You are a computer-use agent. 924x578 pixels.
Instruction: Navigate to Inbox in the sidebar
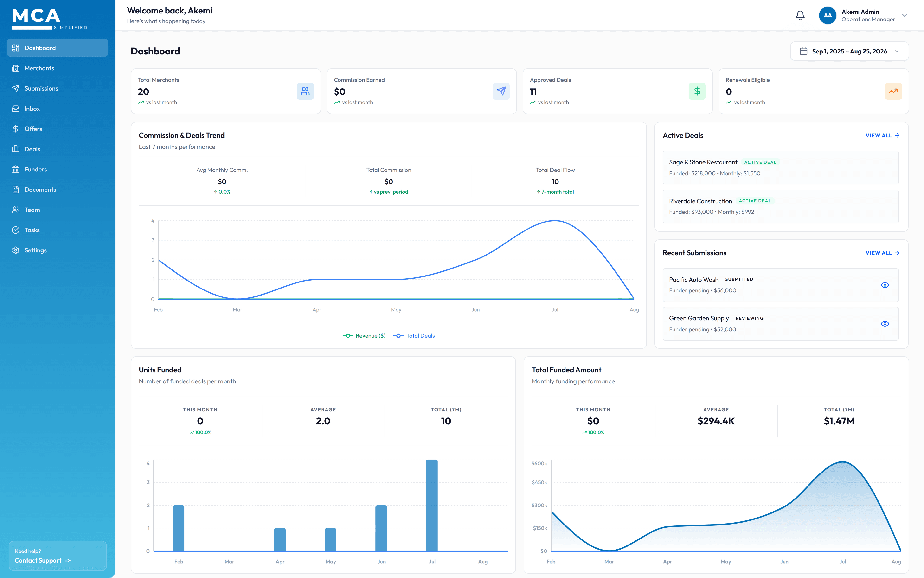point(57,109)
